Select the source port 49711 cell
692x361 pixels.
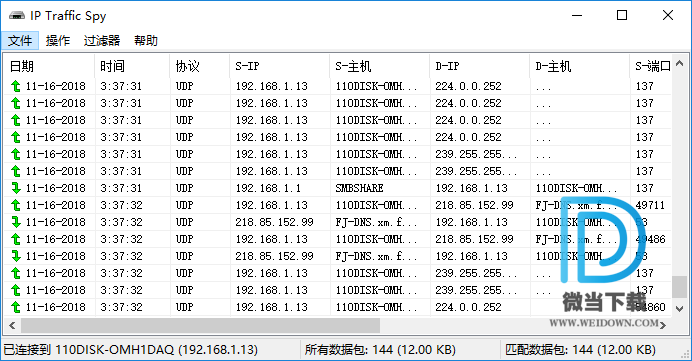(650, 205)
